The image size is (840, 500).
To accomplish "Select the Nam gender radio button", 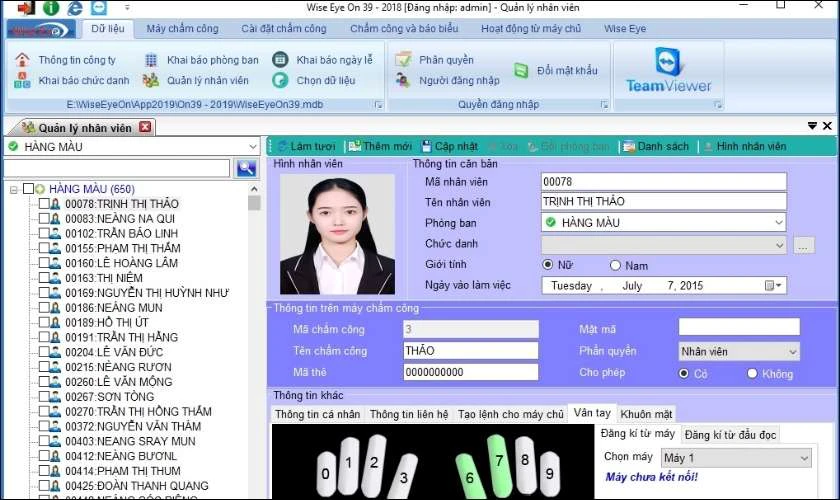I will tap(616, 265).
